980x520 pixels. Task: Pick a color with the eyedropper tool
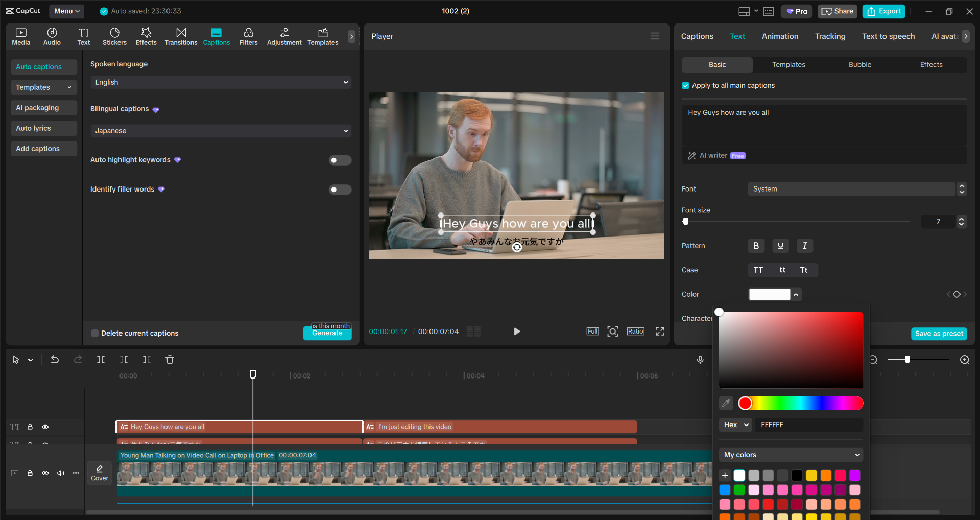[x=726, y=403]
